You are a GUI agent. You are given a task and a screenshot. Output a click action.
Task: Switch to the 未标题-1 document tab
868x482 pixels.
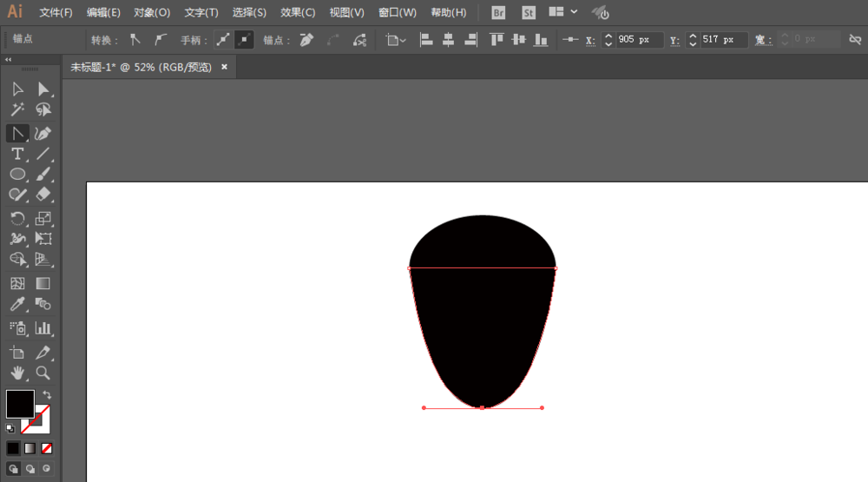click(x=141, y=67)
